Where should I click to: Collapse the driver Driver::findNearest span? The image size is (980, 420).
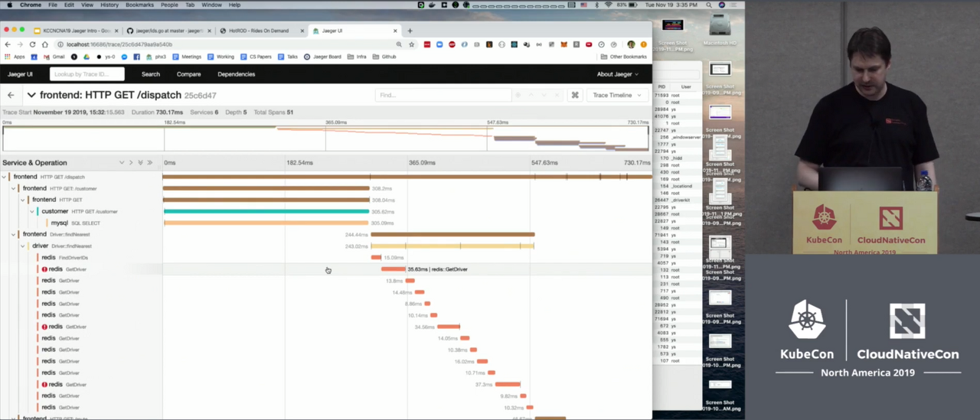tap(23, 246)
